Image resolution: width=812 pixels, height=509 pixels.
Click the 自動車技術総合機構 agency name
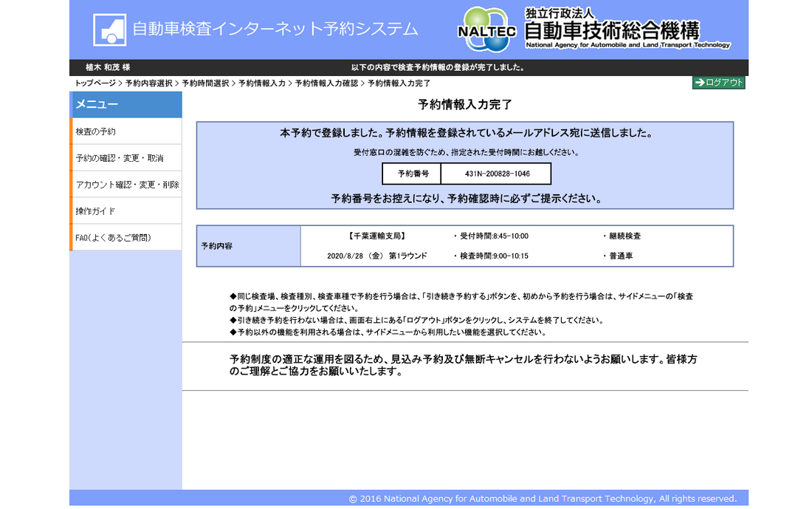(x=611, y=31)
